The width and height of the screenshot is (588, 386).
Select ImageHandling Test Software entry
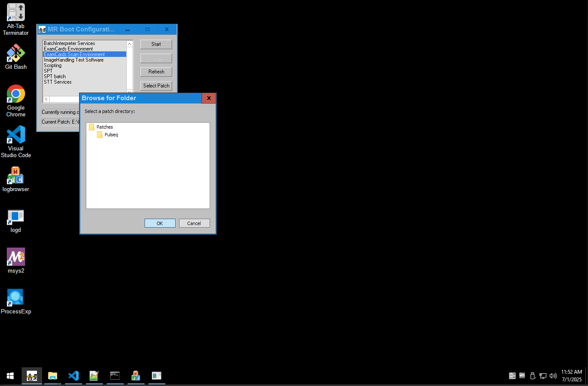pos(85,60)
